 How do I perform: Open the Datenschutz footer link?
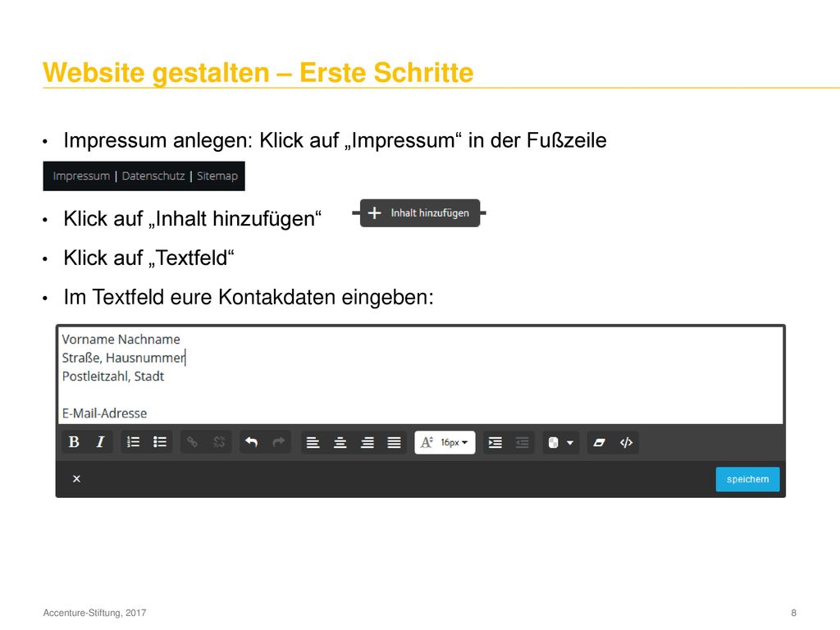coord(153,176)
